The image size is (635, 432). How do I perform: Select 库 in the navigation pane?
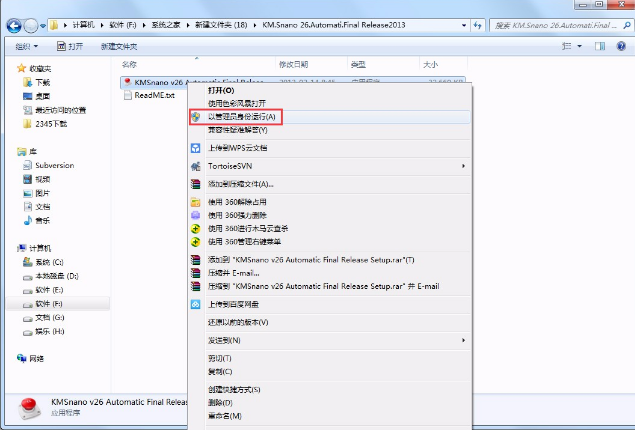pos(33,151)
